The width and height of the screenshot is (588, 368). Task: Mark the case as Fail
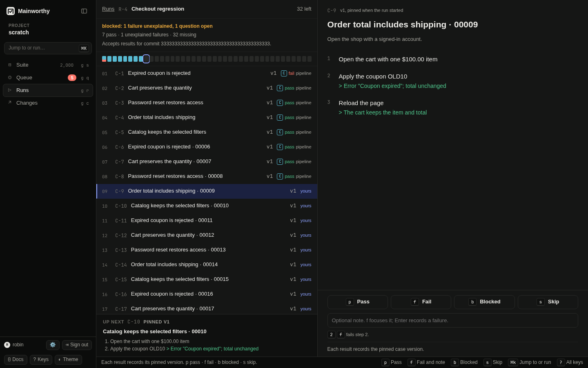point(421,302)
